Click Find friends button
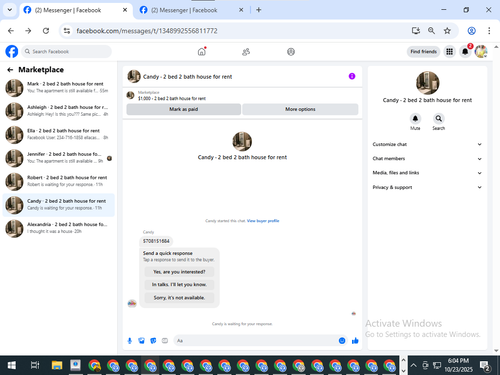 423,52
